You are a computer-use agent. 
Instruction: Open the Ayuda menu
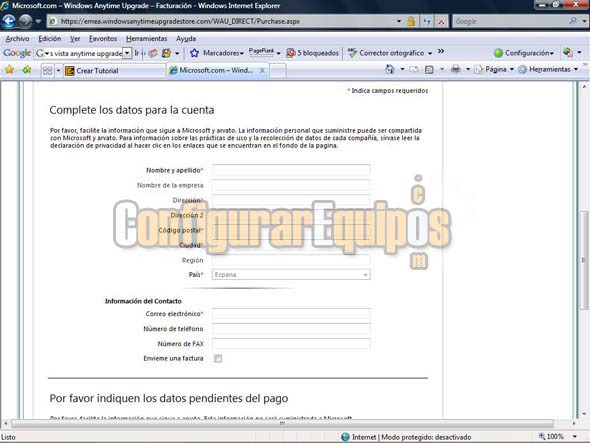pyautogui.click(x=186, y=39)
